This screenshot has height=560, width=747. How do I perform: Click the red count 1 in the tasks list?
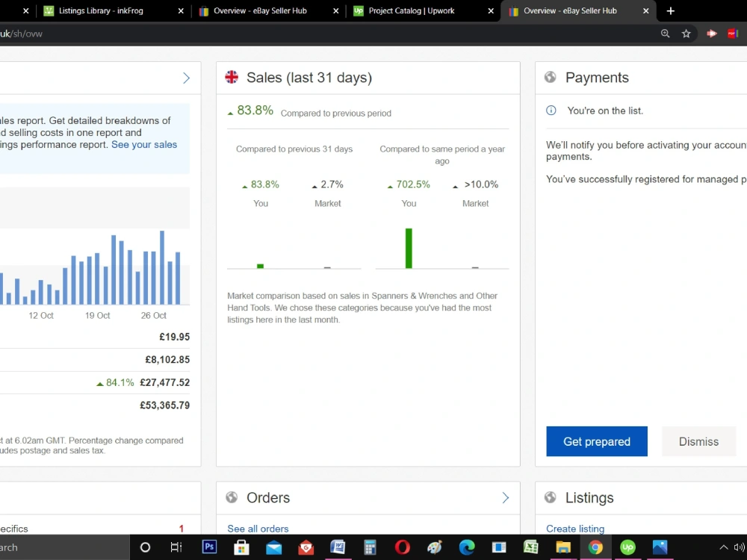tap(181, 529)
